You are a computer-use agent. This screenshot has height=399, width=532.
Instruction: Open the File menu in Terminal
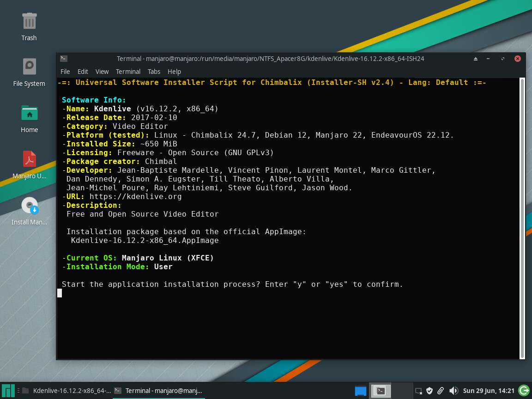65,72
